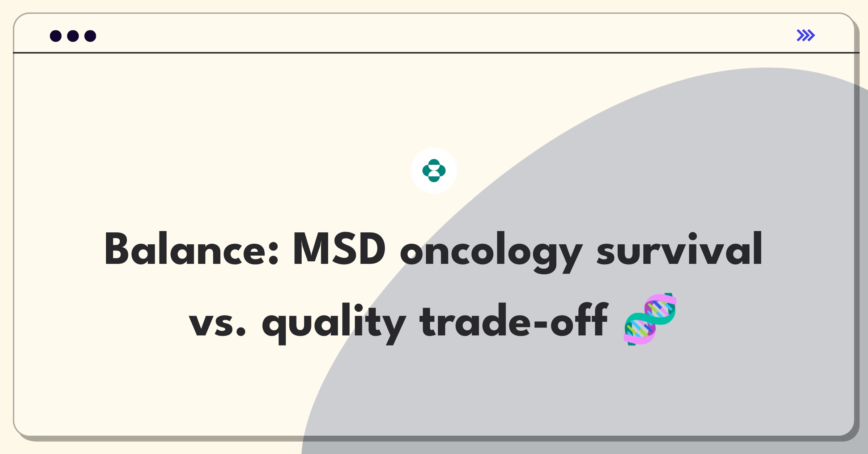Click the teal MSD logo
Screen dimensions: 868x454
[x=434, y=171]
